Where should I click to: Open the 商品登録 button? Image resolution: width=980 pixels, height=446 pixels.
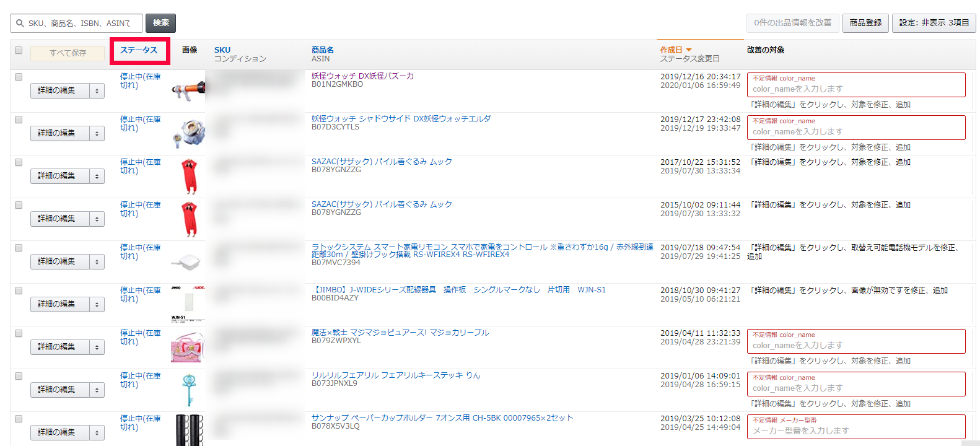(865, 23)
